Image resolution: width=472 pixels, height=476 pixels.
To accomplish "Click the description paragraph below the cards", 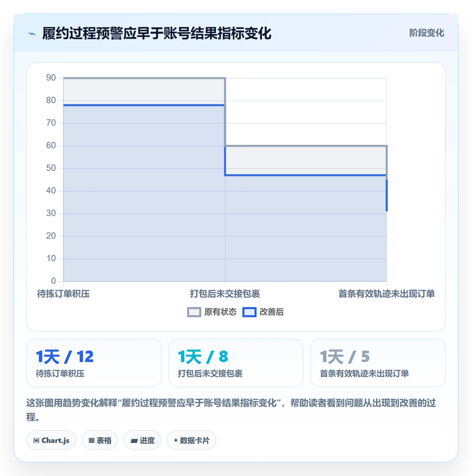I will click(x=231, y=410).
